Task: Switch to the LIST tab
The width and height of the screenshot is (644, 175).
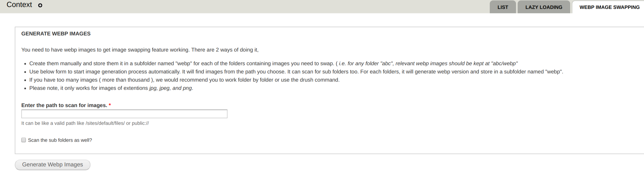Action: [503, 7]
